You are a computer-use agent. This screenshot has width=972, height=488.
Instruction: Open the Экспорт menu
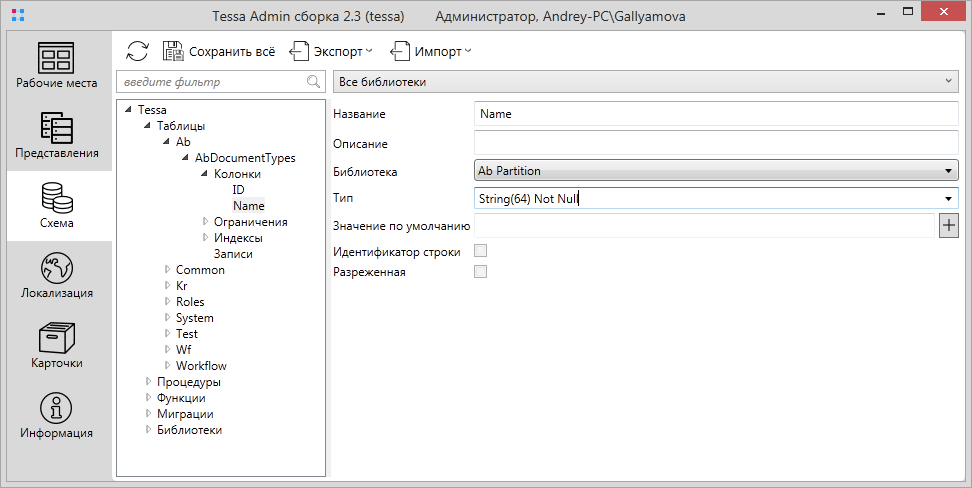[331, 51]
